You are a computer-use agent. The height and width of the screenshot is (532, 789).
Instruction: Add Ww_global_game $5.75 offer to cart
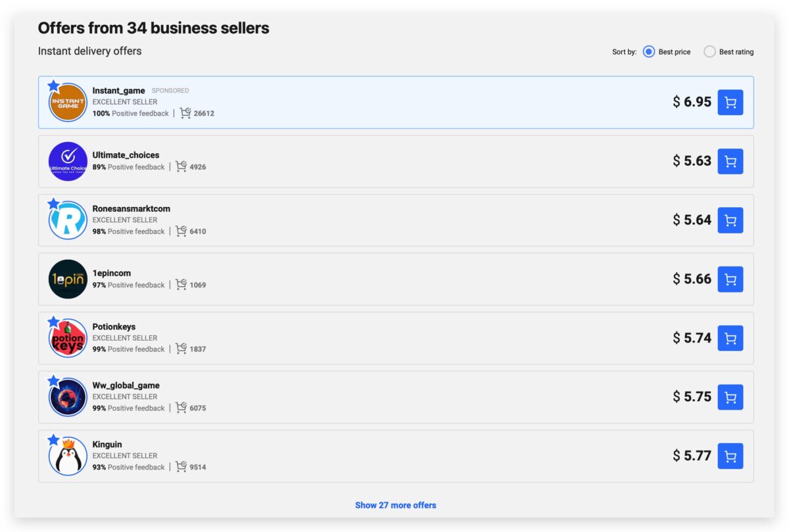click(x=730, y=397)
